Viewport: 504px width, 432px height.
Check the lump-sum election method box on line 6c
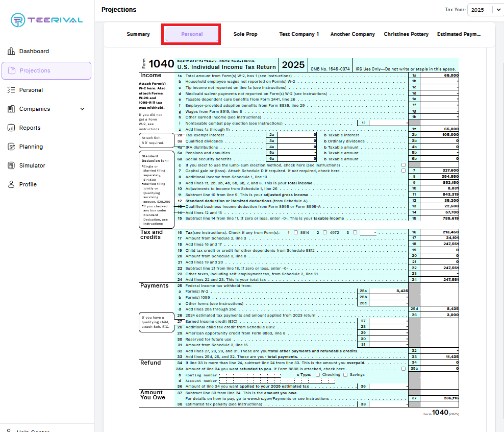(404, 165)
